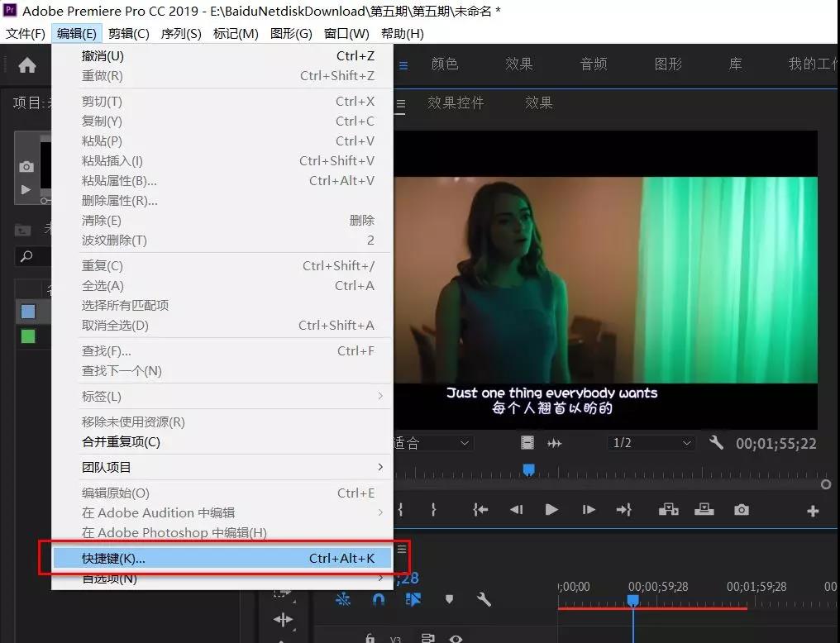Viewport: 840px width, 643px height.
Task: Switch to 效果 workspace tab
Action: click(x=519, y=64)
